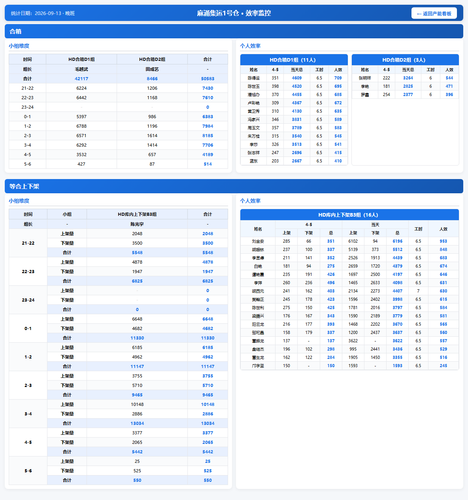Viewport: 468px width, 500px height.
Task: Click 1905 in the personal efficiency table
Action: (353, 357)
